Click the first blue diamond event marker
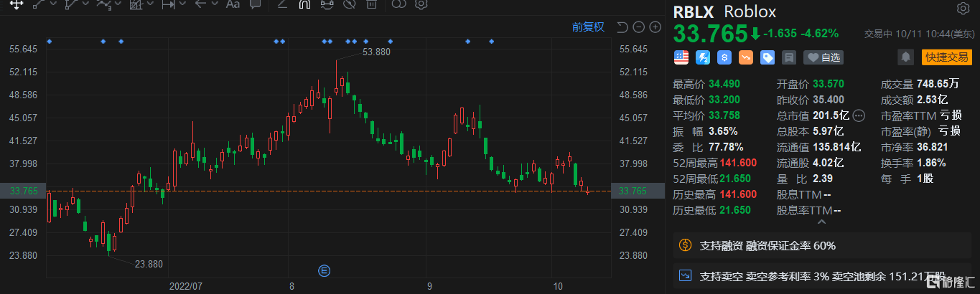 [50, 42]
